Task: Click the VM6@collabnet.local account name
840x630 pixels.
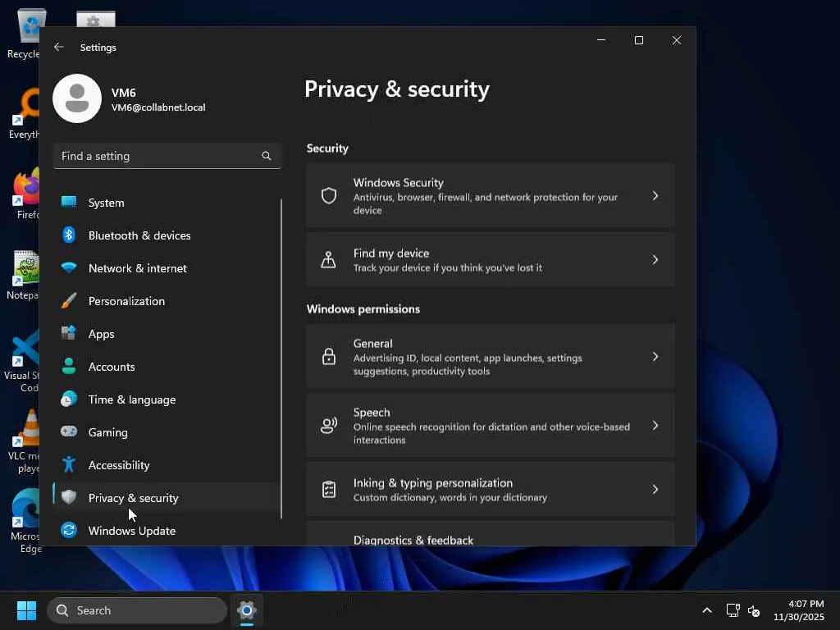Action: pyautogui.click(x=158, y=107)
